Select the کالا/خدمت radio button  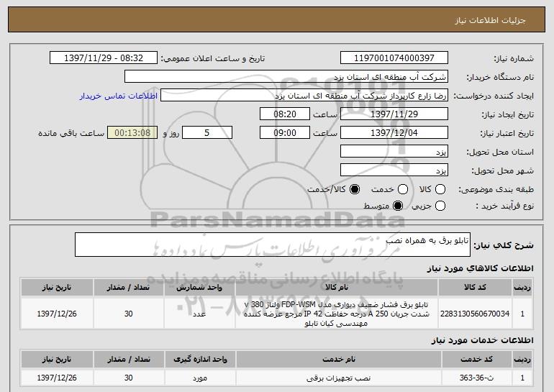[355, 189]
